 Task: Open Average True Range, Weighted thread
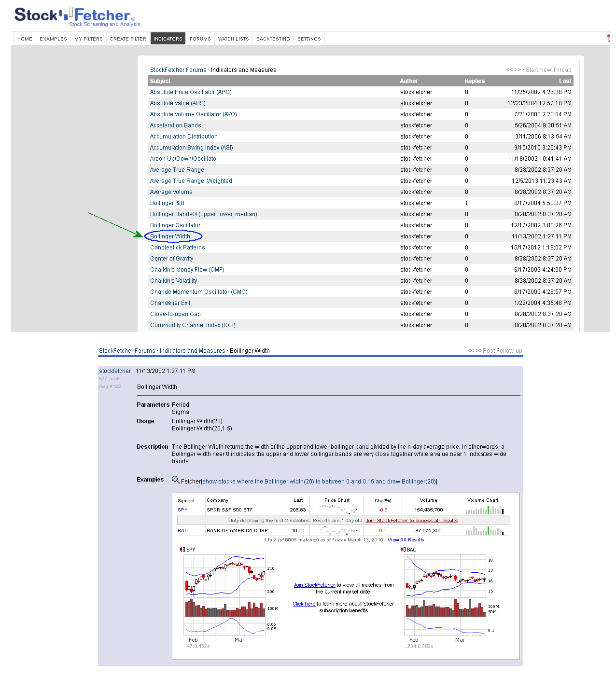(x=191, y=181)
